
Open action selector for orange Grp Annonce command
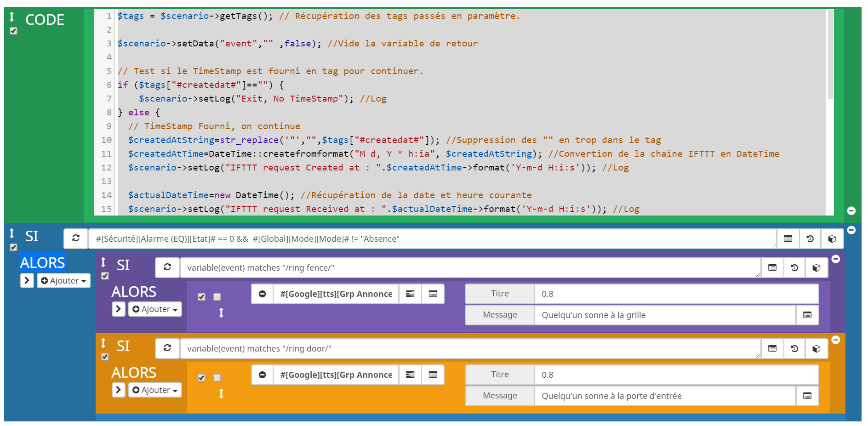click(x=411, y=375)
